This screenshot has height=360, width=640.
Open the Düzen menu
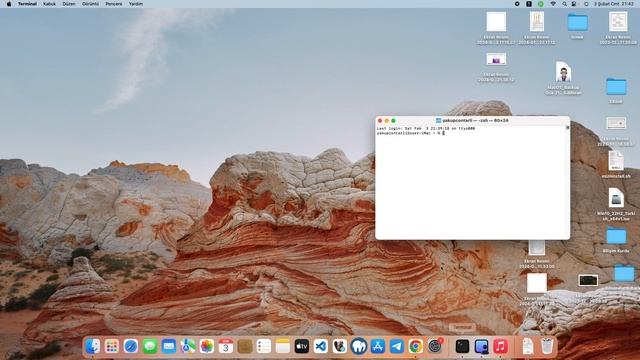tap(69, 4)
